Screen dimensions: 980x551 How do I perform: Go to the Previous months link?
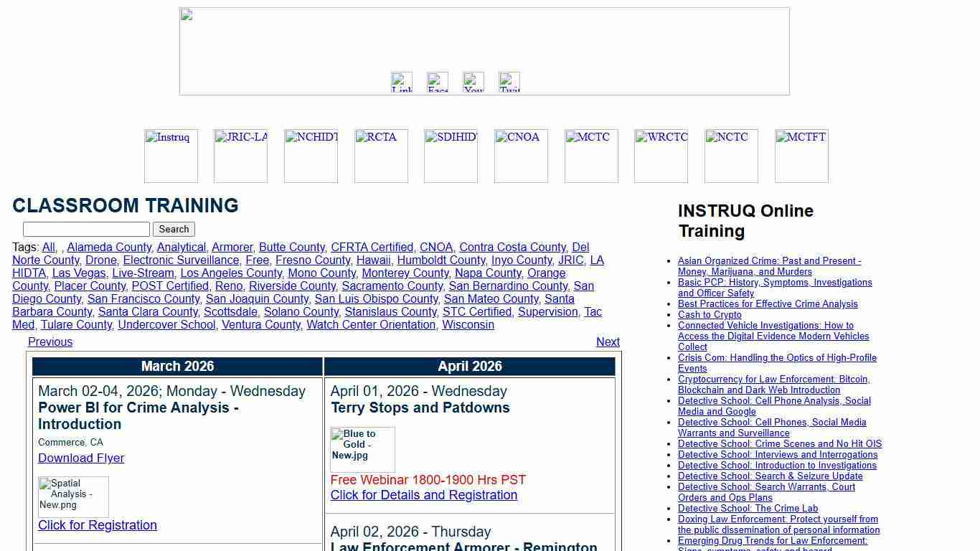50,342
